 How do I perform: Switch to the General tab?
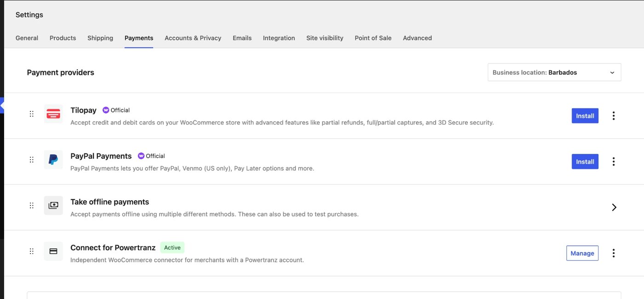pos(27,38)
